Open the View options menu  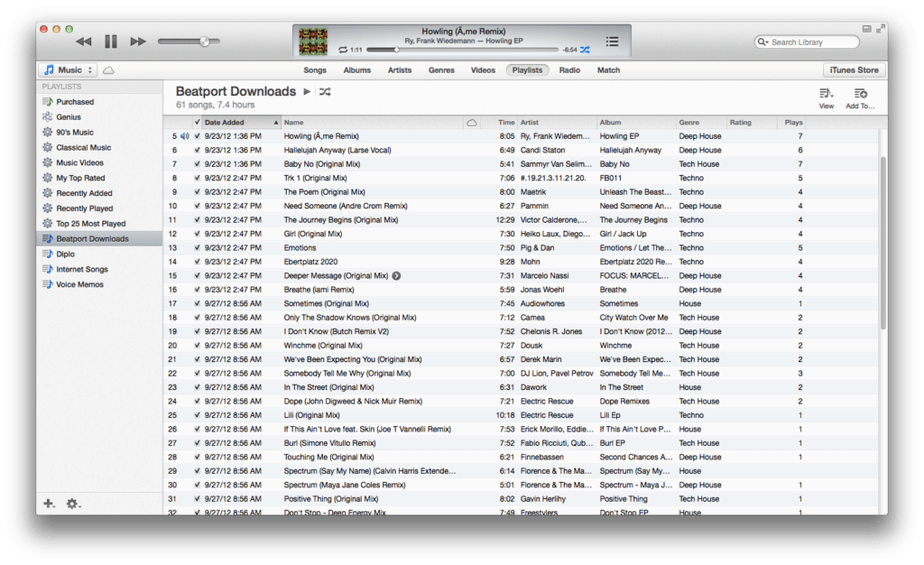tap(827, 98)
